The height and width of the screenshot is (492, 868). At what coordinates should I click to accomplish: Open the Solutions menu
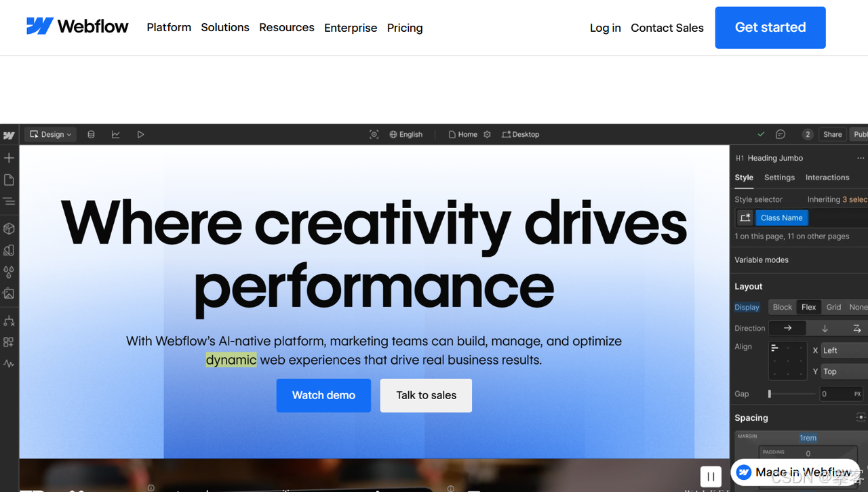225,27
